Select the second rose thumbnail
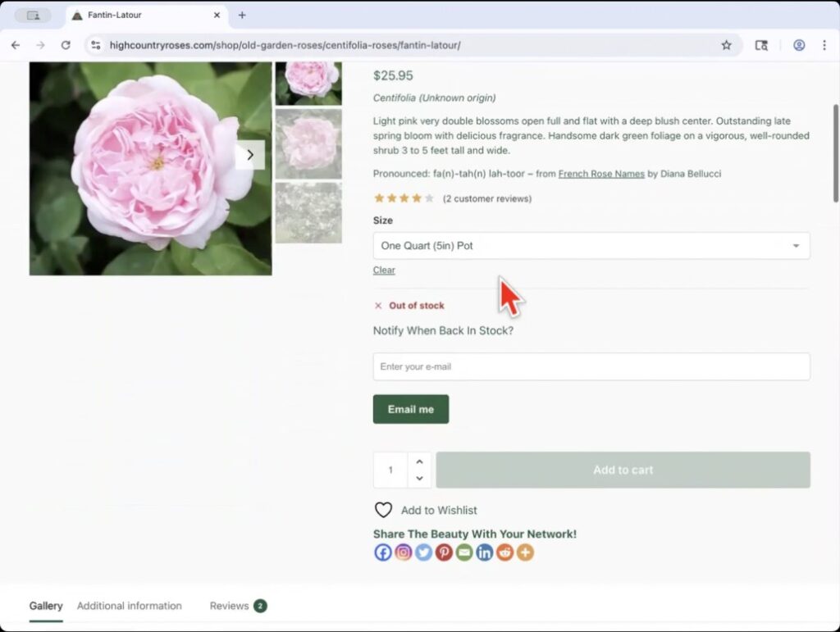 [308, 143]
